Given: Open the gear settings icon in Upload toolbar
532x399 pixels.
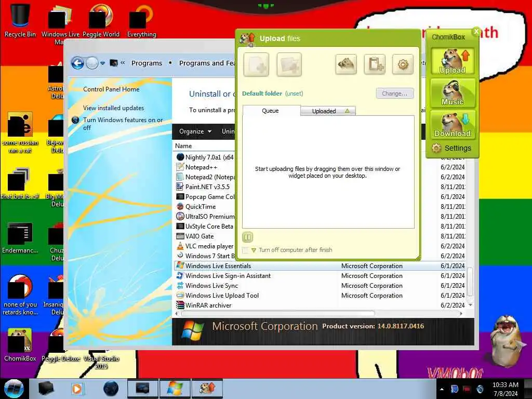Looking at the screenshot, I should coord(403,64).
